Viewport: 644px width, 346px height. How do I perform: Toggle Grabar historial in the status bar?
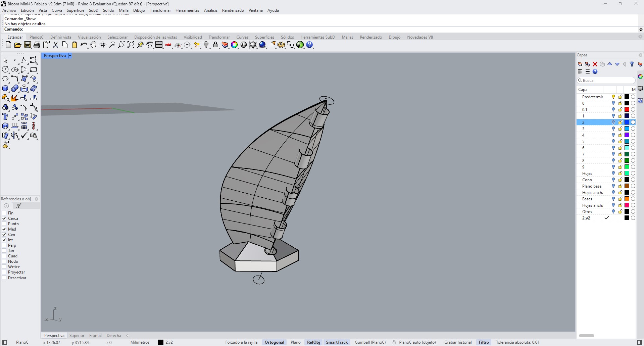pyautogui.click(x=458, y=342)
